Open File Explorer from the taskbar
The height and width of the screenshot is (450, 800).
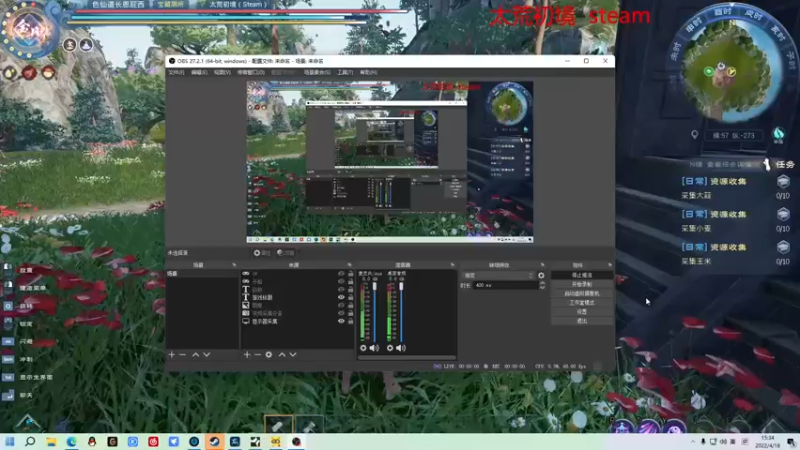(51, 441)
